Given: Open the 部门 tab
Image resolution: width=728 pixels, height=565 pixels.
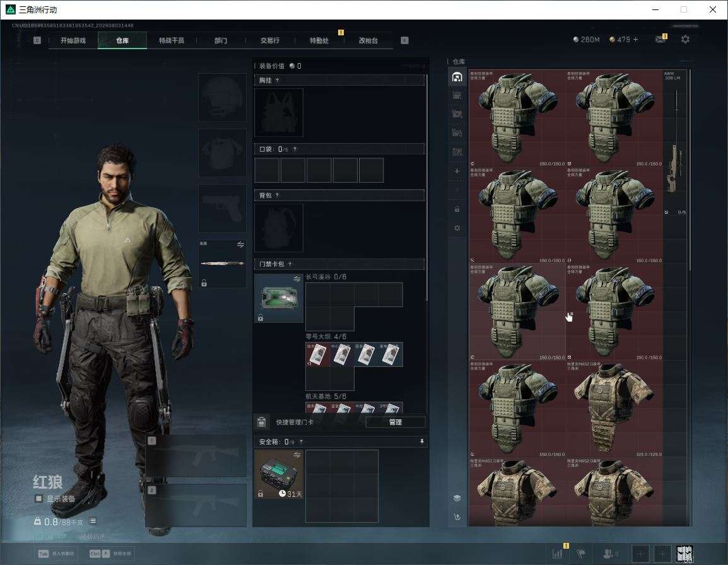Looking at the screenshot, I should pos(221,40).
